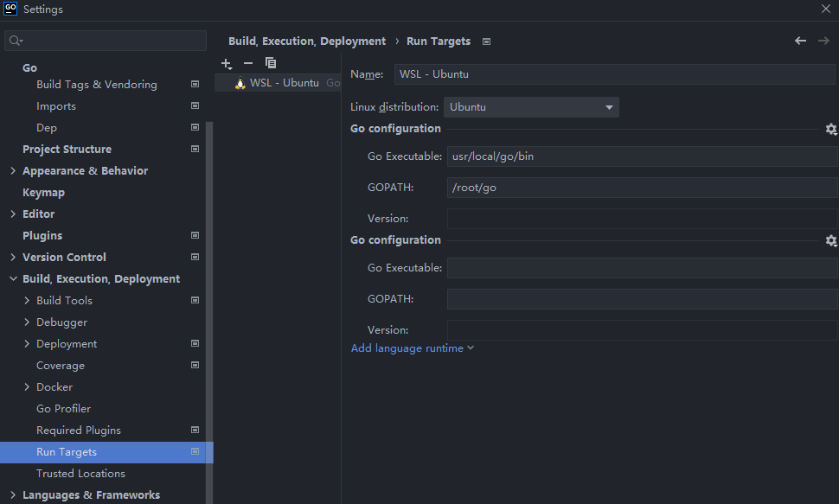Click project icon next to Plugins
Viewport: 839px width, 504px height.
click(x=195, y=235)
